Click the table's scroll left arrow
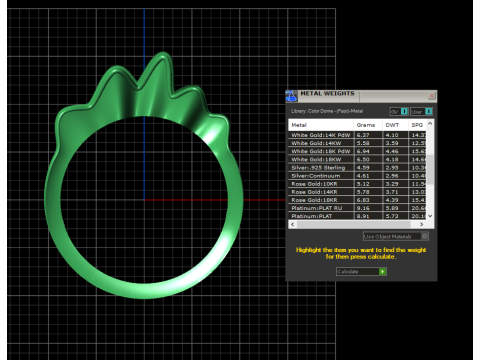 click(293, 224)
